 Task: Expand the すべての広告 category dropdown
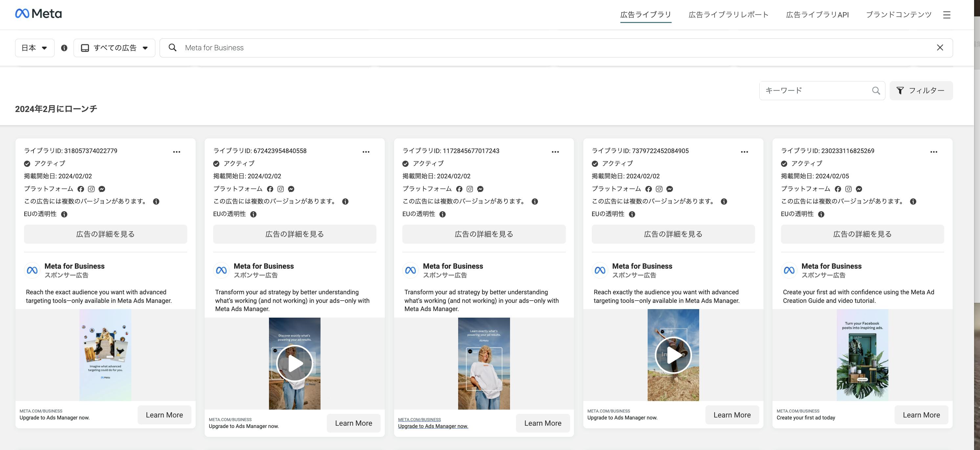pos(114,48)
